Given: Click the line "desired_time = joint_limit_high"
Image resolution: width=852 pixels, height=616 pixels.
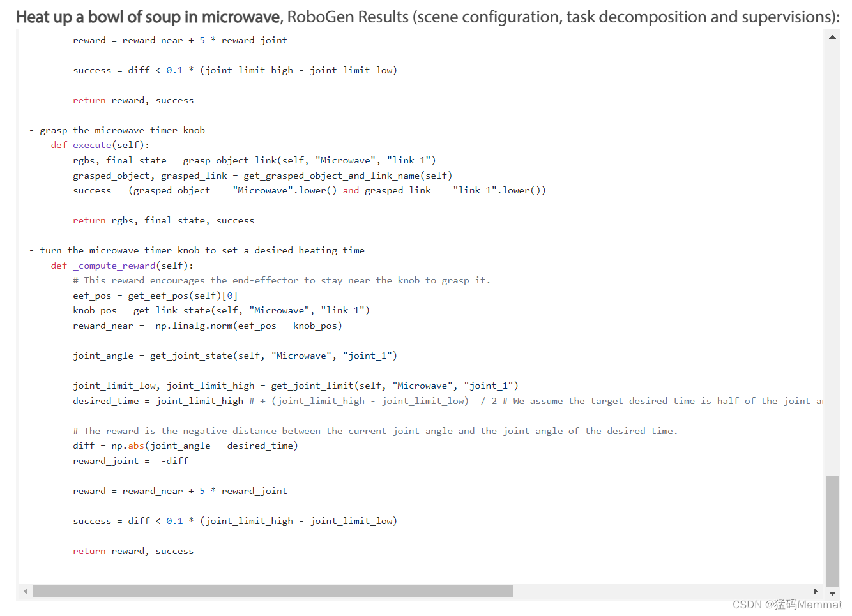Looking at the screenshot, I should tap(447, 401).
